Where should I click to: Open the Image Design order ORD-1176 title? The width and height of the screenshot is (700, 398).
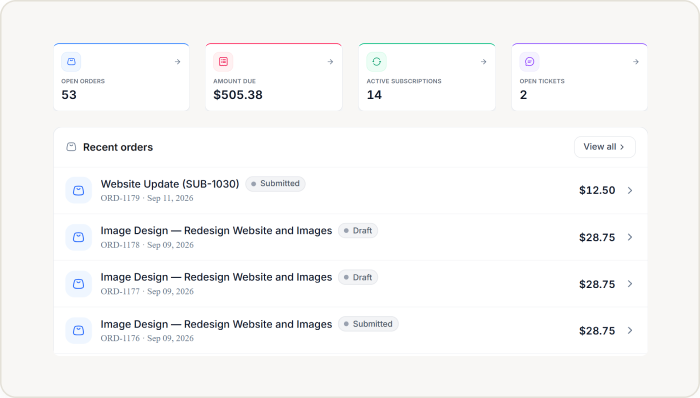pos(216,324)
